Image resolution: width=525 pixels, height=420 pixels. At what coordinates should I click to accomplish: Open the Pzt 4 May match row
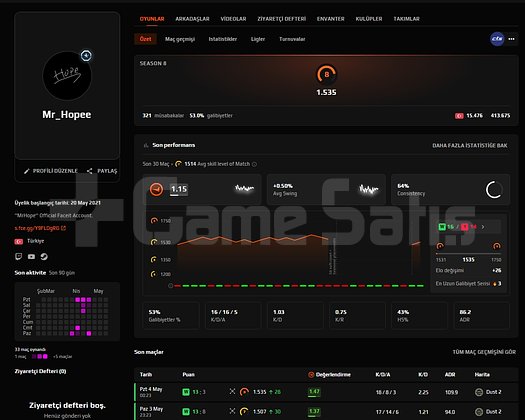(326, 392)
